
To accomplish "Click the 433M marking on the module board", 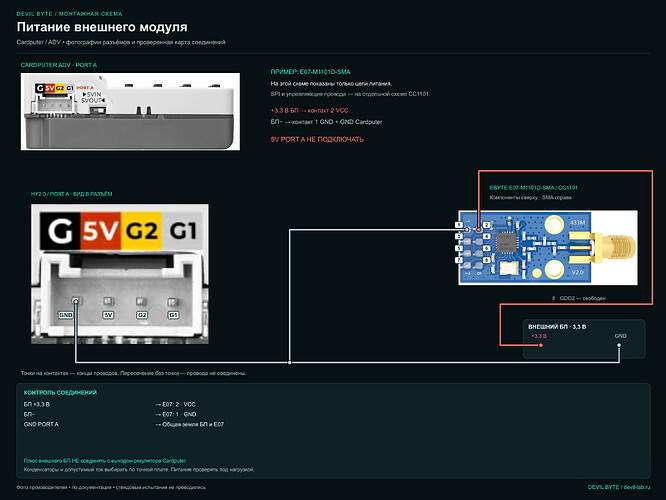I will tap(577, 223).
